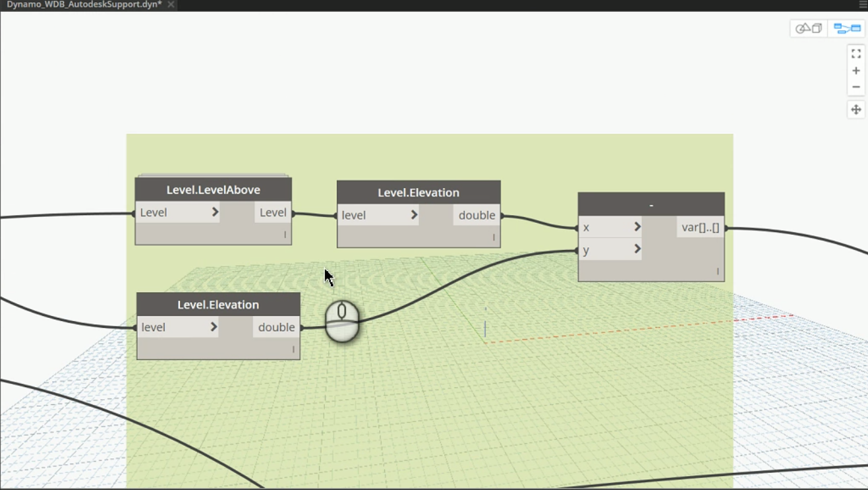Zoom out with the minus icon
868x490 pixels.
click(x=856, y=87)
